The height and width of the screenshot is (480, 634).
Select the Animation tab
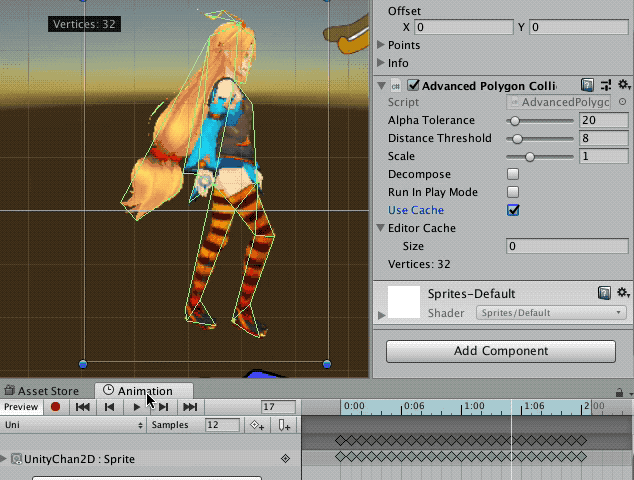(x=144, y=391)
